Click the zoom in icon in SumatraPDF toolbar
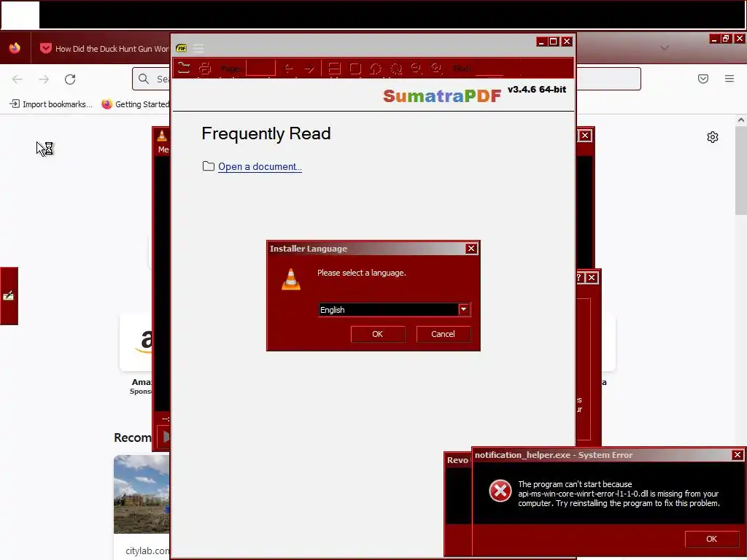 click(x=436, y=69)
